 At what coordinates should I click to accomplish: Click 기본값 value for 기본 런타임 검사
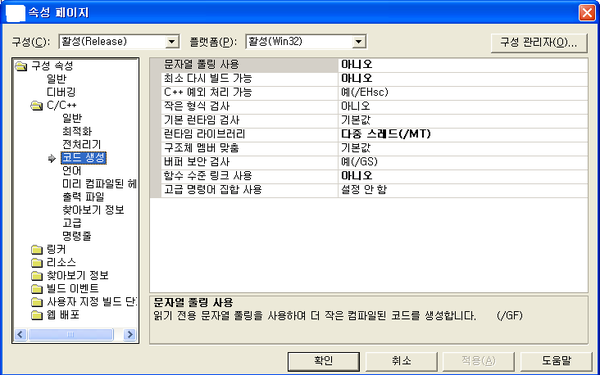(463, 120)
